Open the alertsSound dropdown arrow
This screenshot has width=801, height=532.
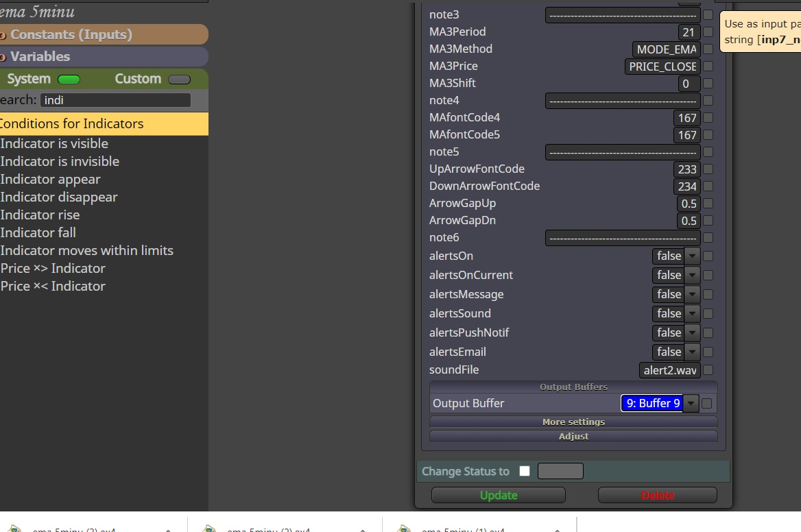(x=692, y=313)
